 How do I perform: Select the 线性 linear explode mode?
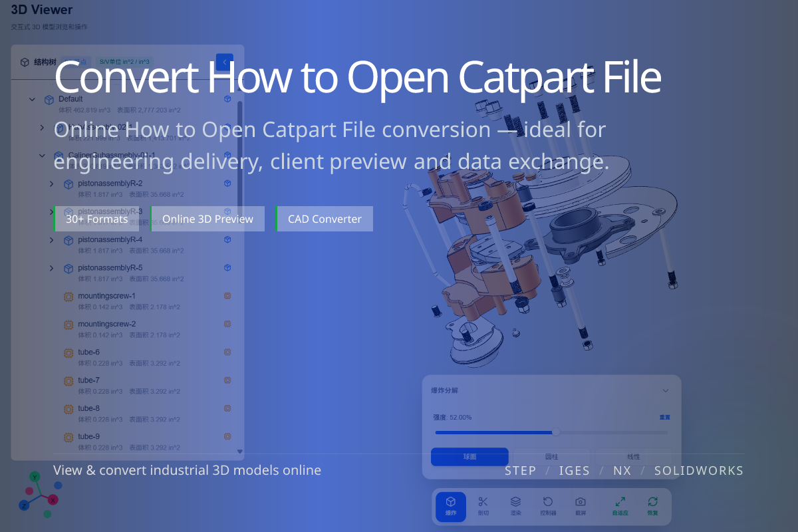633,457
